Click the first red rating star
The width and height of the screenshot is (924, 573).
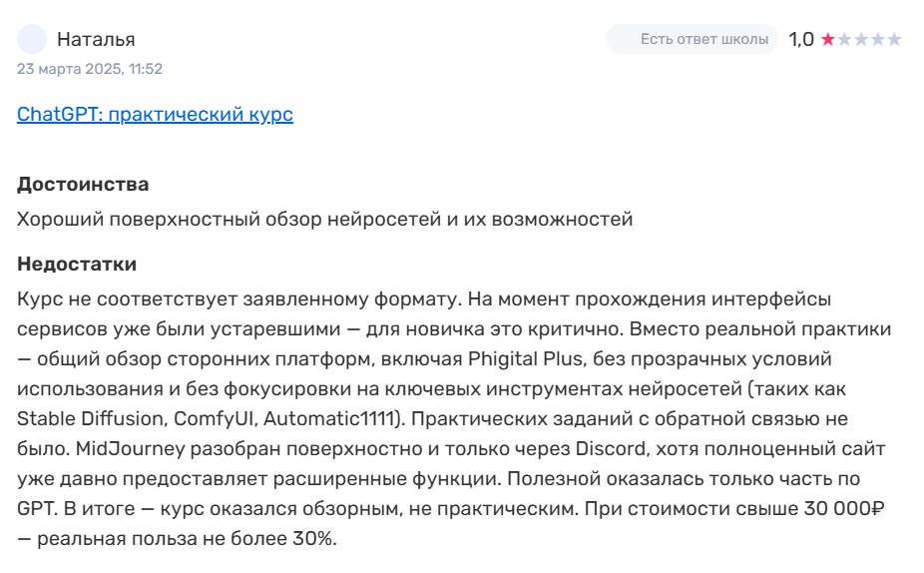tap(827, 40)
